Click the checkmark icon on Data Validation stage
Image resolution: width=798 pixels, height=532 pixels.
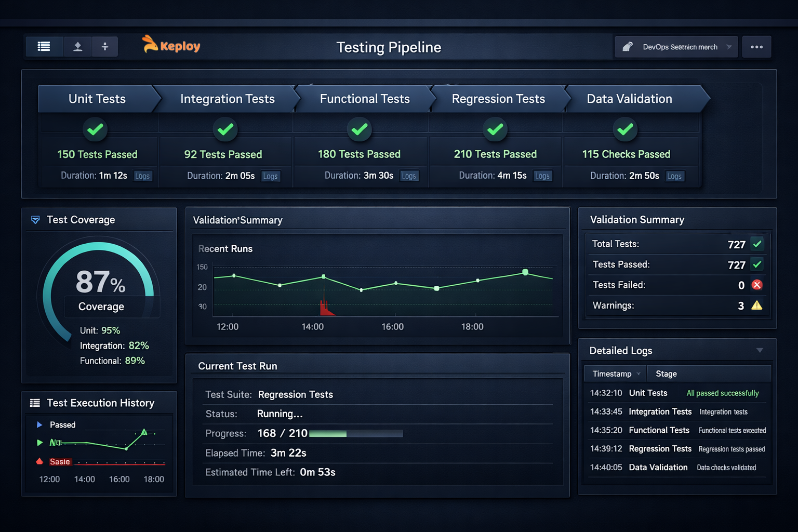625,129
